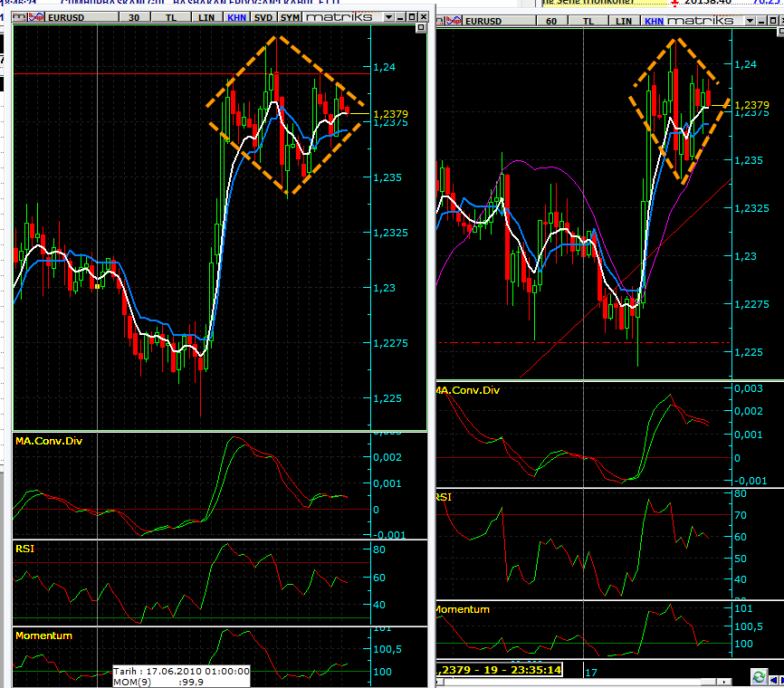Toggle the SYM button in the 30-minute chart
Screen dimensions: 784x688
(290, 17)
